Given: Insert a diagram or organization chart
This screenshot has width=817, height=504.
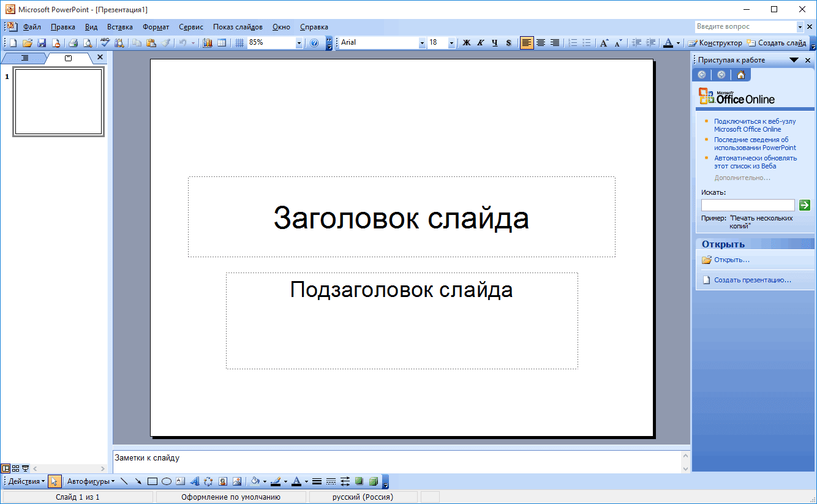Looking at the screenshot, I should point(209,481).
